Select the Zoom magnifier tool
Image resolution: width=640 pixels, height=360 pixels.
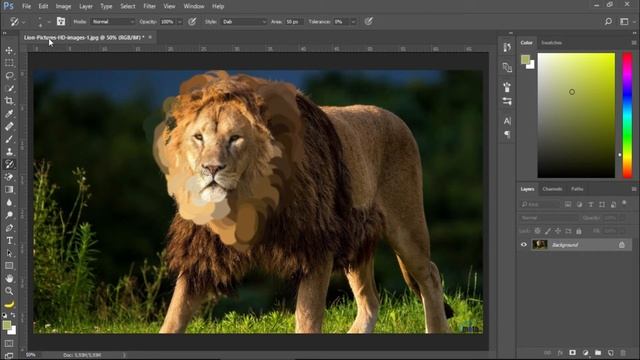(9, 291)
